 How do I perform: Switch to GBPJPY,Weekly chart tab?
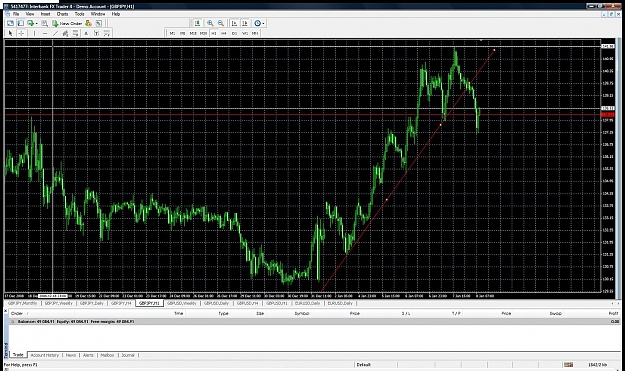tap(59, 303)
